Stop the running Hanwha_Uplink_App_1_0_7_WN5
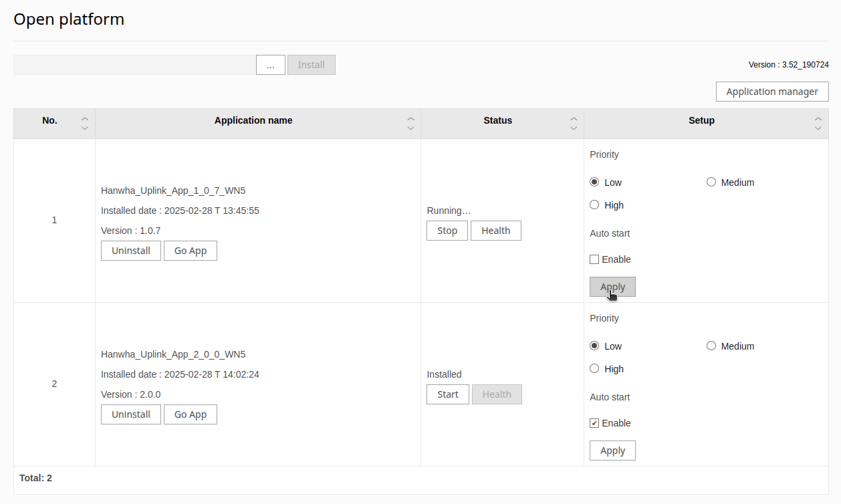 point(447,230)
